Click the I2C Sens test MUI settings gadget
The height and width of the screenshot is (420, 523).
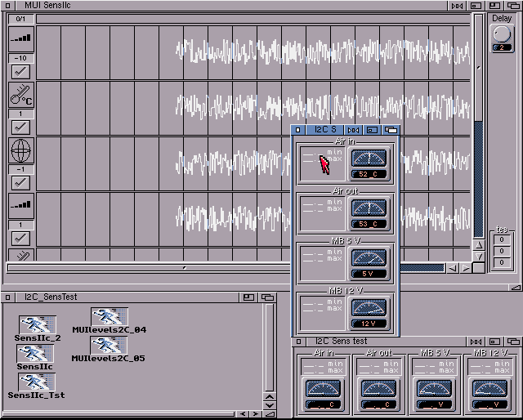(x=474, y=341)
